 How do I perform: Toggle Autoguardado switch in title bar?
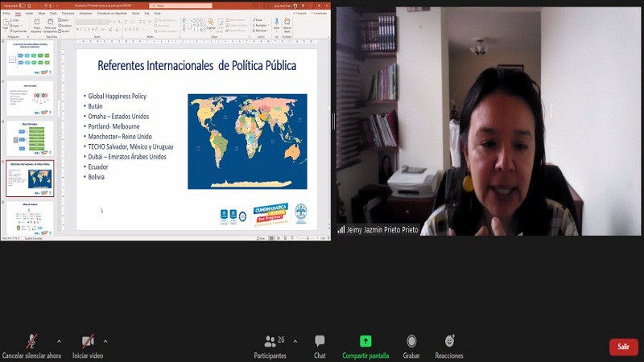tap(23, 6)
